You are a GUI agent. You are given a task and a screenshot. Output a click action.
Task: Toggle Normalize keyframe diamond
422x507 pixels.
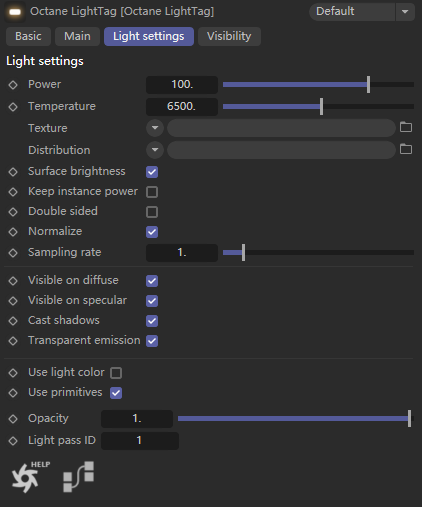coord(13,232)
